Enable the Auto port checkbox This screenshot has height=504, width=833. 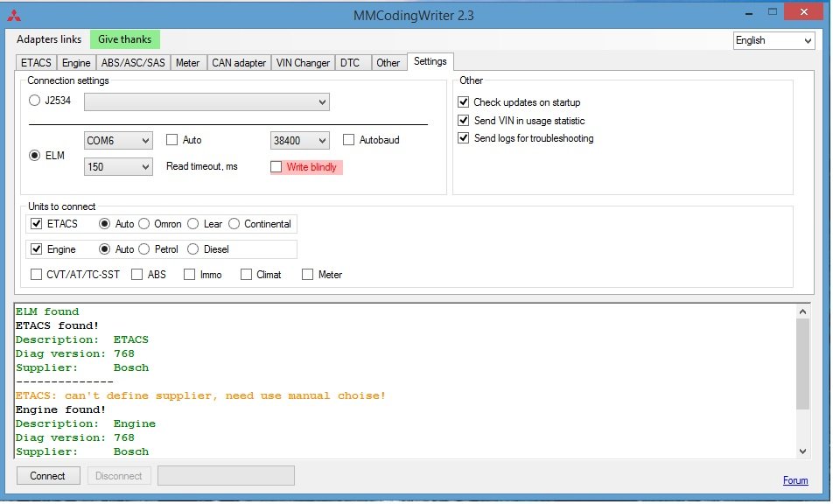point(171,140)
